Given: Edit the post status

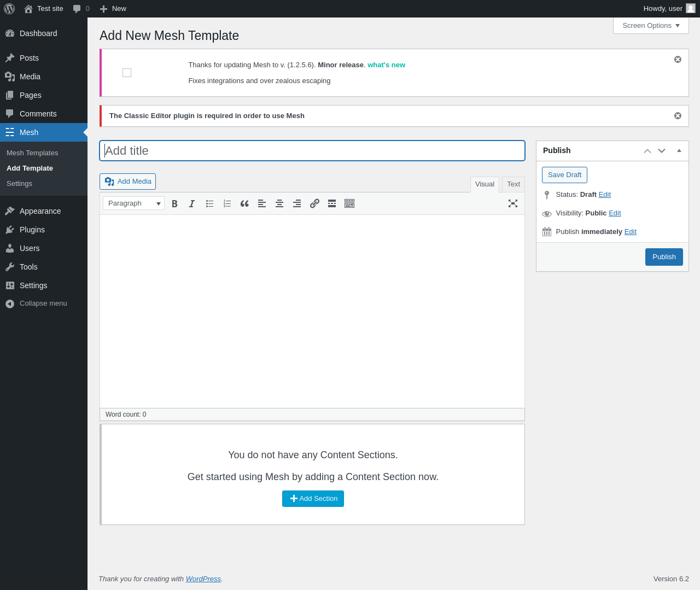Looking at the screenshot, I should pyautogui.click(x=604, y=195).
